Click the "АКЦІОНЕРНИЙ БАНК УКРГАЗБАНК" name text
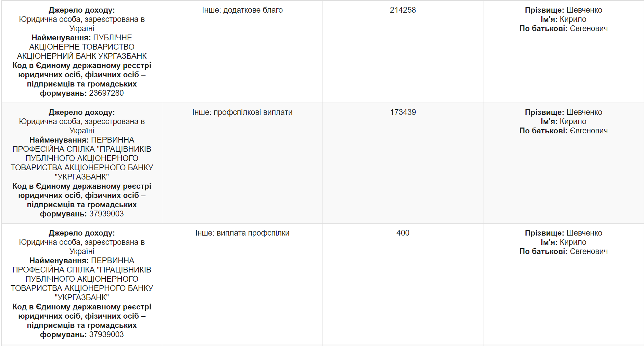Image resolution: width=644 pixels, height=346 pixels. coord(82,56)
